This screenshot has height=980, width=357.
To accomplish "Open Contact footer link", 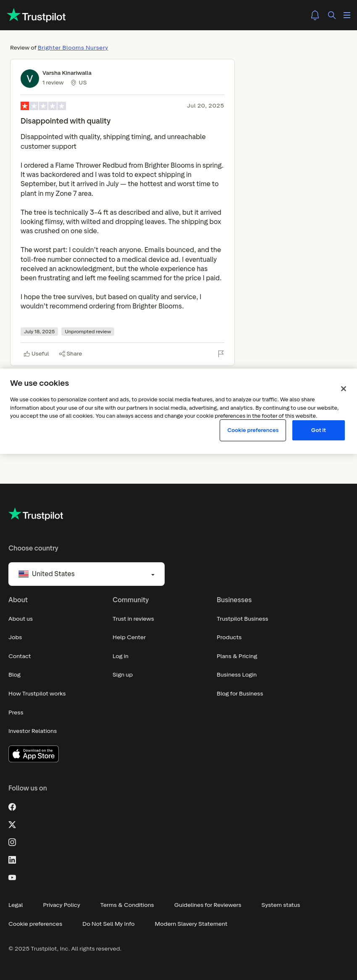I will (x=20, y=656).
